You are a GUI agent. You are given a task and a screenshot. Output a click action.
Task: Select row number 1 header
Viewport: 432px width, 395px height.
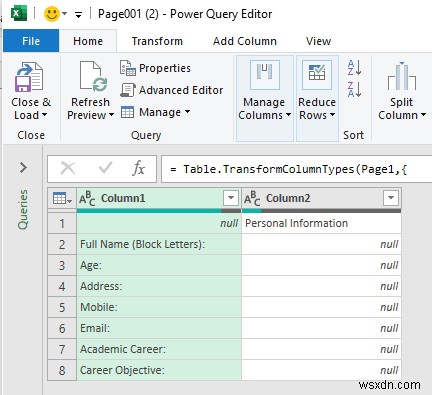point(62,223)
